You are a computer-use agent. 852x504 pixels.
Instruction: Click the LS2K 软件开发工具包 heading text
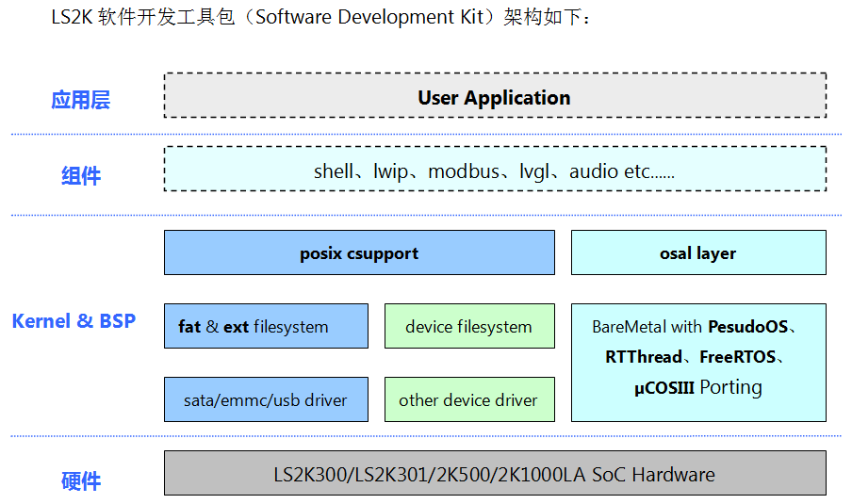[x=320, y=17]
